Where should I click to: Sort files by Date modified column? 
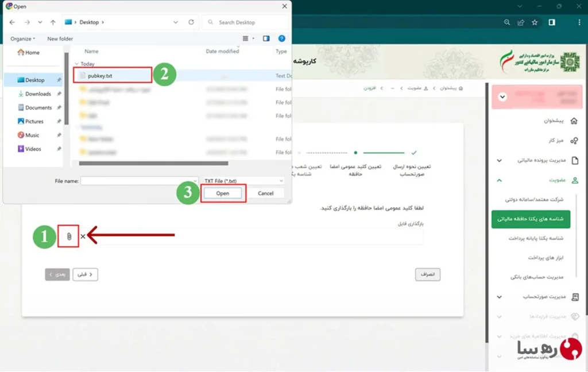tap(222, 51)
